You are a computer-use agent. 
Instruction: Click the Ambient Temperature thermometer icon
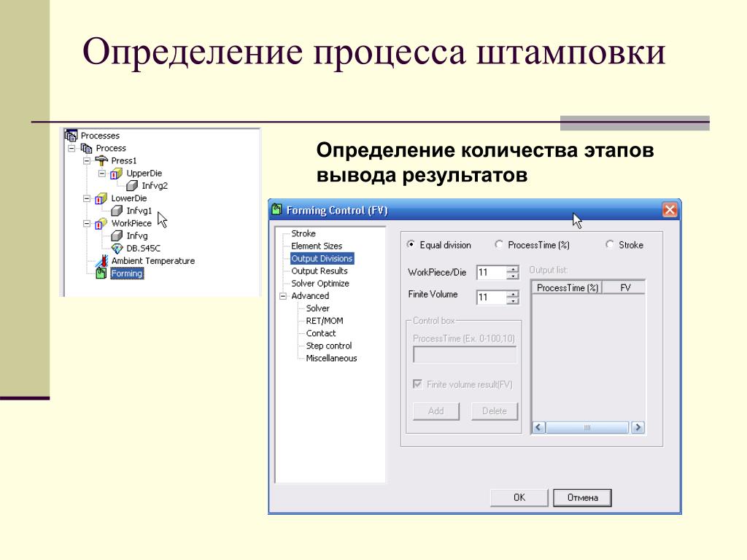pyautogui.click(x=102, y=260)
